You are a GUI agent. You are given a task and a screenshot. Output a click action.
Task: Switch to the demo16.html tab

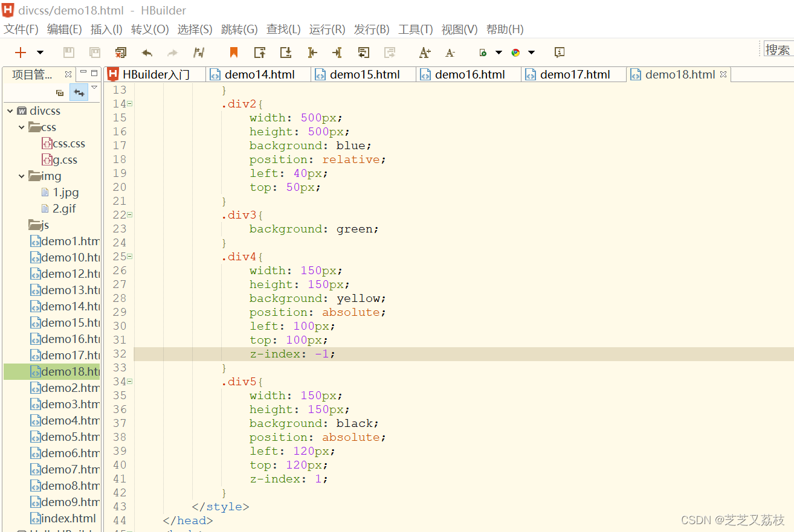[x=469, y=74]
